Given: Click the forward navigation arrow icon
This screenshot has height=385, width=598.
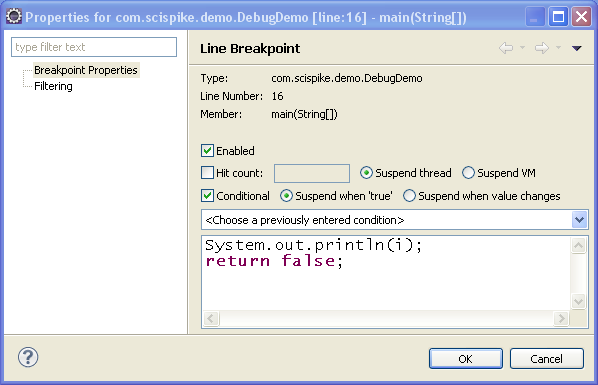Looking at the screenshot, I should click(542, 48).
